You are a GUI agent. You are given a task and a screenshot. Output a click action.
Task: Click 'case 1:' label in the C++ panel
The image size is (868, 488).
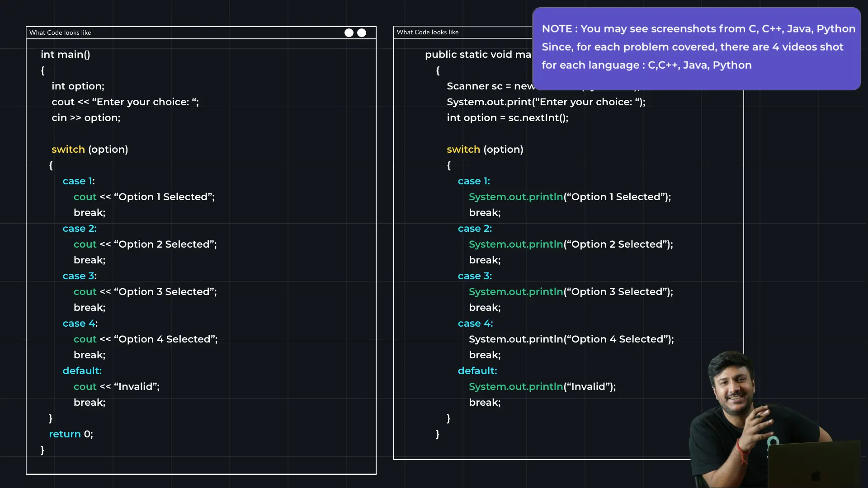tap(79, 181)
